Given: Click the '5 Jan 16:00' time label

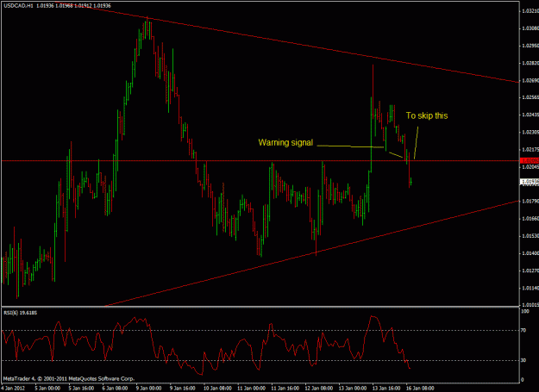Looking at the screenshot, I should 81,389.
